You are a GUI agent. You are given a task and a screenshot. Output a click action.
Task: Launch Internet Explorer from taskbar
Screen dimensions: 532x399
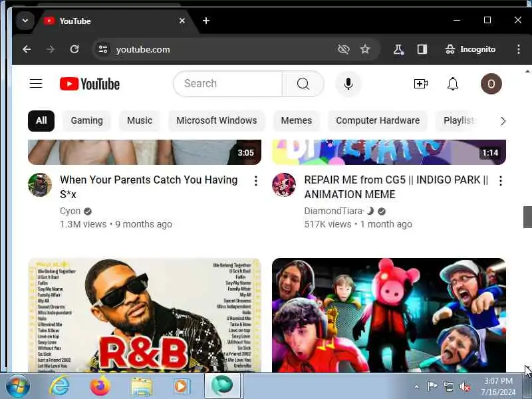pos(59,386)
